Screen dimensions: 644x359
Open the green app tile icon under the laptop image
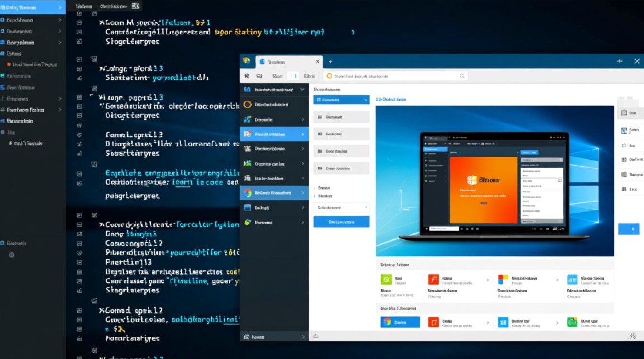386,280
